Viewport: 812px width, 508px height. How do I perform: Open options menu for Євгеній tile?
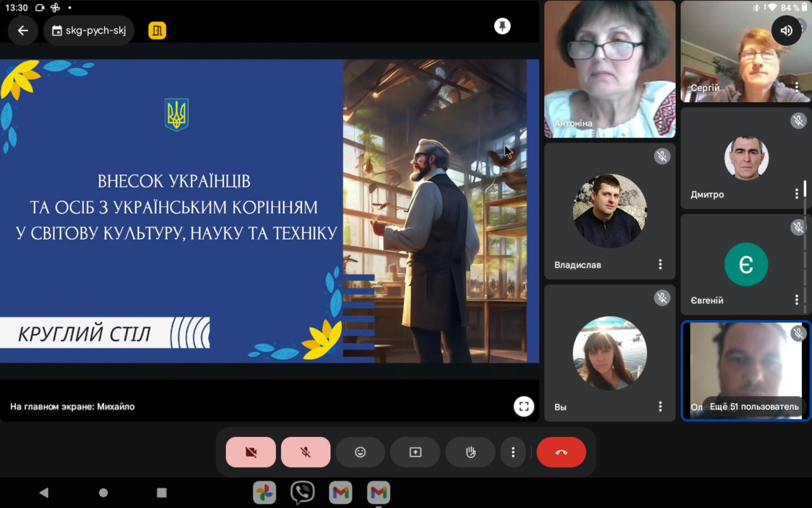pyautogui.click(x=796, y=300)
